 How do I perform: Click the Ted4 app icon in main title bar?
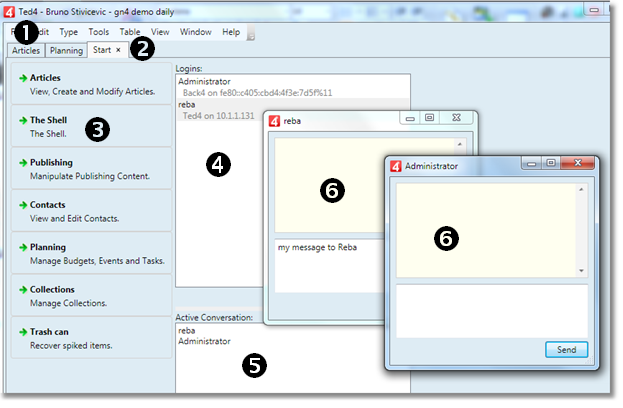9,12
